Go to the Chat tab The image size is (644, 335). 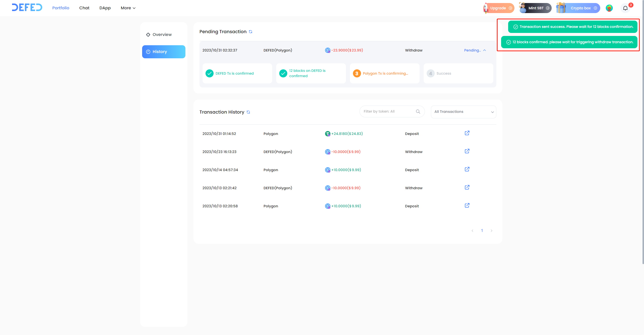tap(84, 8)
